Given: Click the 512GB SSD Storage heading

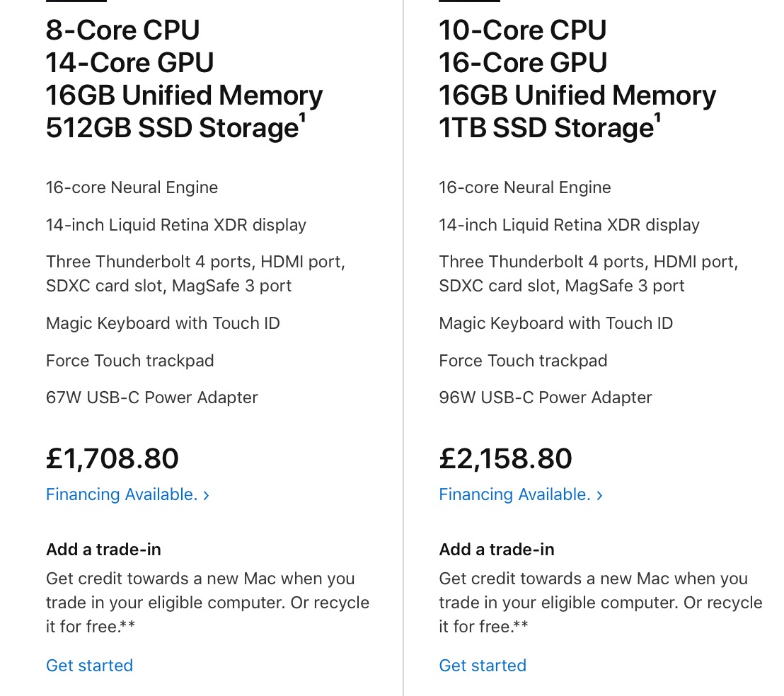Looking at the screenshot, I should [171, 128].
